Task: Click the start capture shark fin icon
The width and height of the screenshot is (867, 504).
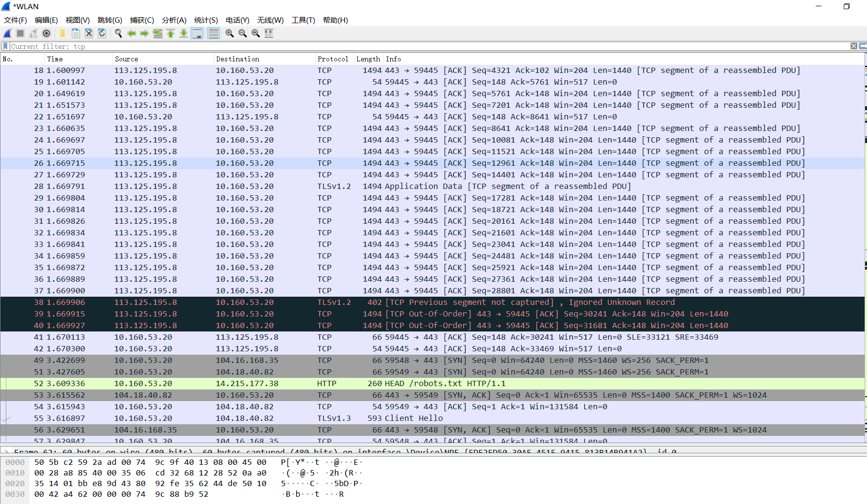Action: (7, 33)
